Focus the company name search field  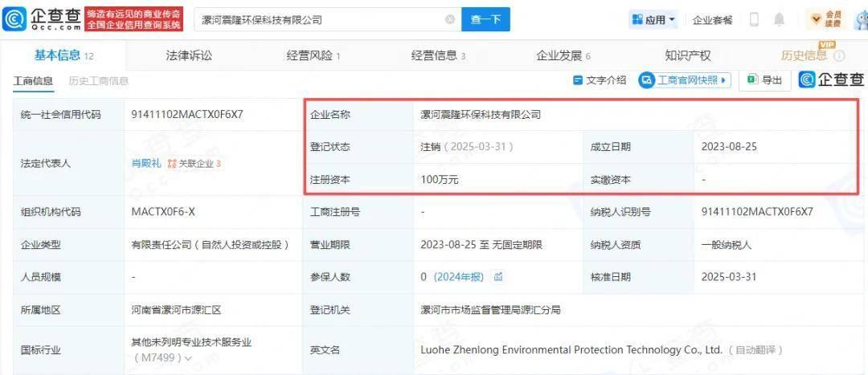point(328,19)
